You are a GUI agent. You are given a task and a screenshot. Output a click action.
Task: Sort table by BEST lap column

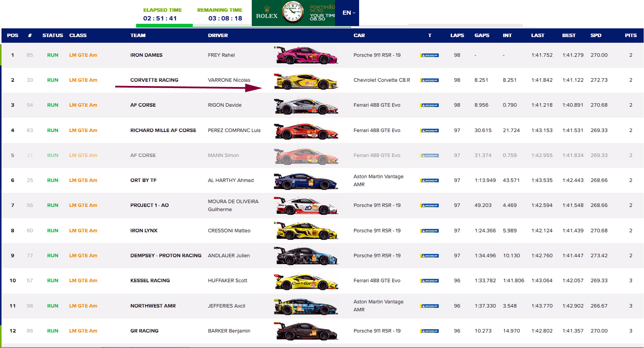tap(569, 35)
